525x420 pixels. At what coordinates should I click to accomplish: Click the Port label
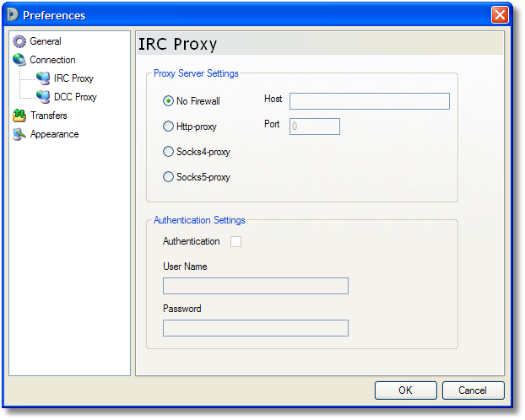[272, 124]
